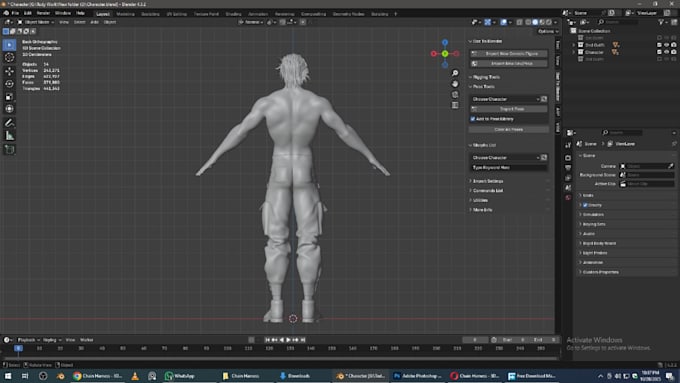
Task: Select the Cursor tool
Action: coord(9,58)
